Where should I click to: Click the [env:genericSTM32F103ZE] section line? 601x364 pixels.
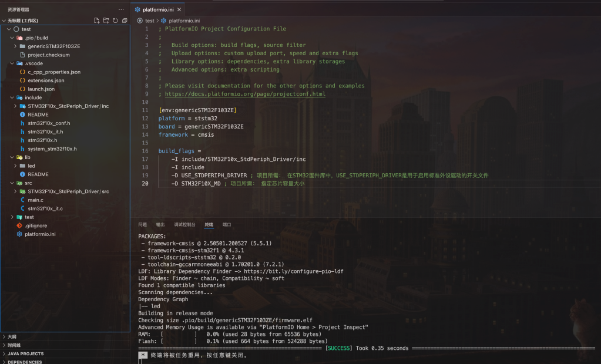point(197,110)
